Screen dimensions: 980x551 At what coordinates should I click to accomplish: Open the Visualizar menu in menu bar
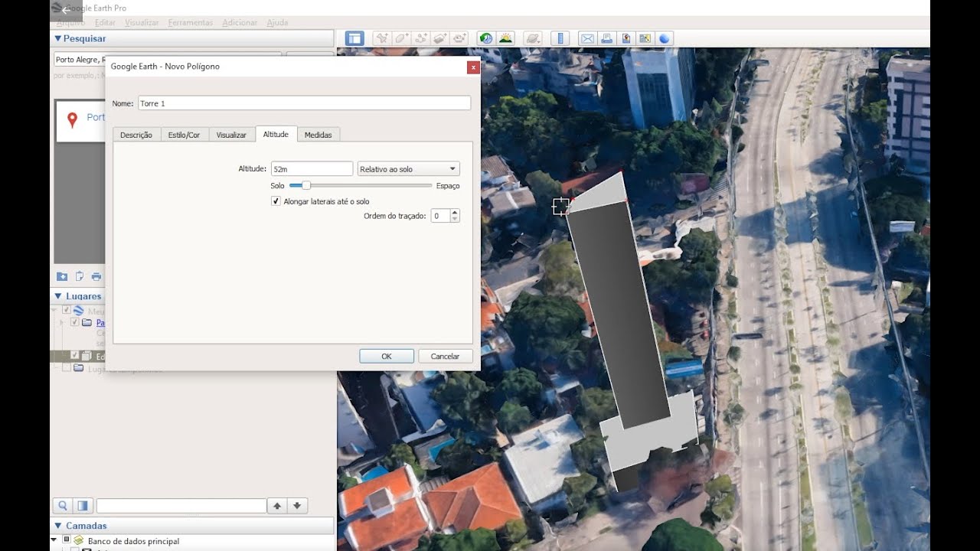point(142,23)
